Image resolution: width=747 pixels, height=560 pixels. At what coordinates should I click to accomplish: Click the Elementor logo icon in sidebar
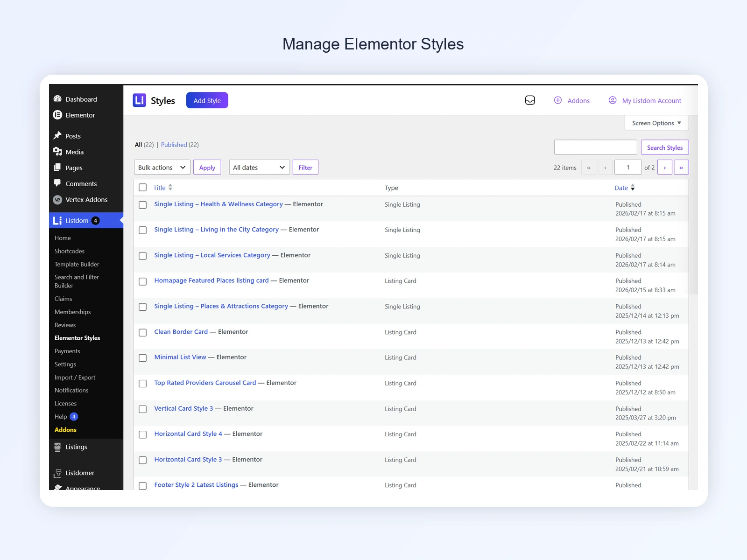click(57, 115)
